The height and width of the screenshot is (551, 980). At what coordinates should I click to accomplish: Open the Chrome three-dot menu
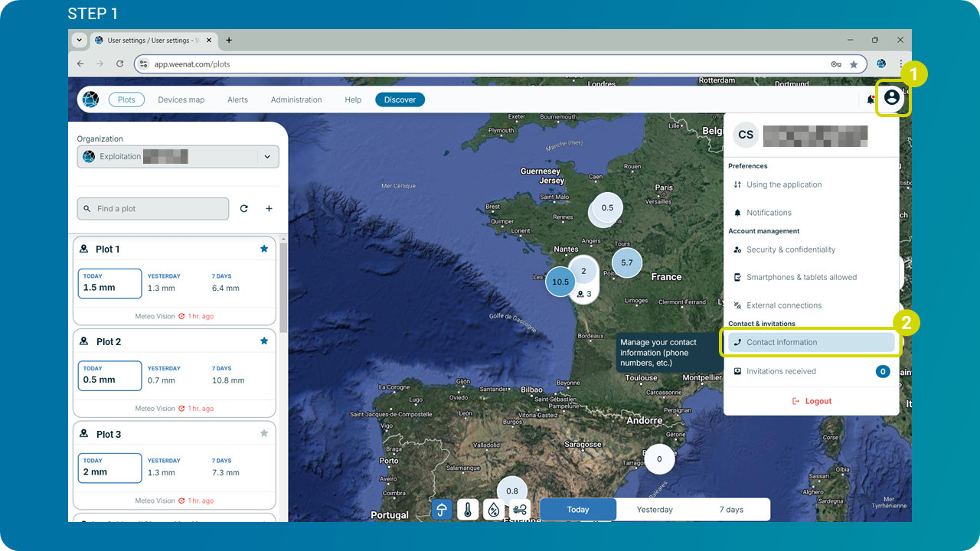(x=901, y=64)
